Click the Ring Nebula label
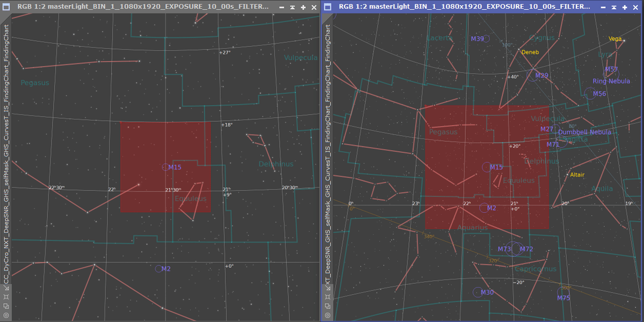644x322 pixels. 611,81
